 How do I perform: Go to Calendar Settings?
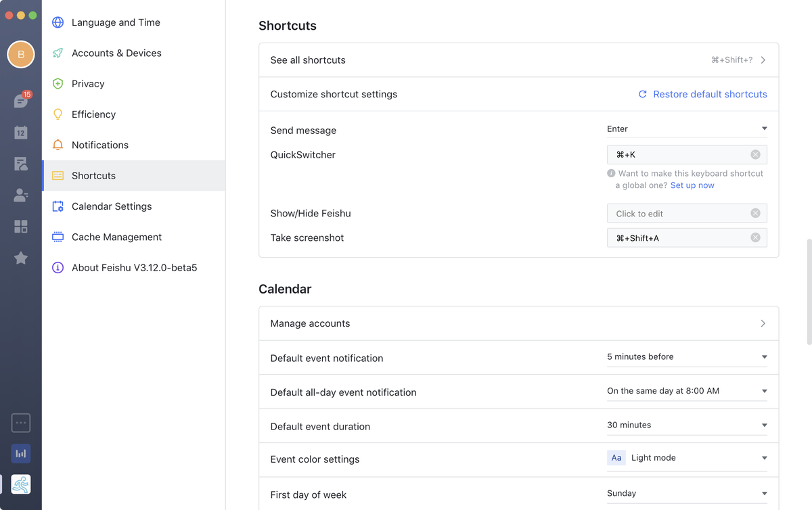click(133, 206)
